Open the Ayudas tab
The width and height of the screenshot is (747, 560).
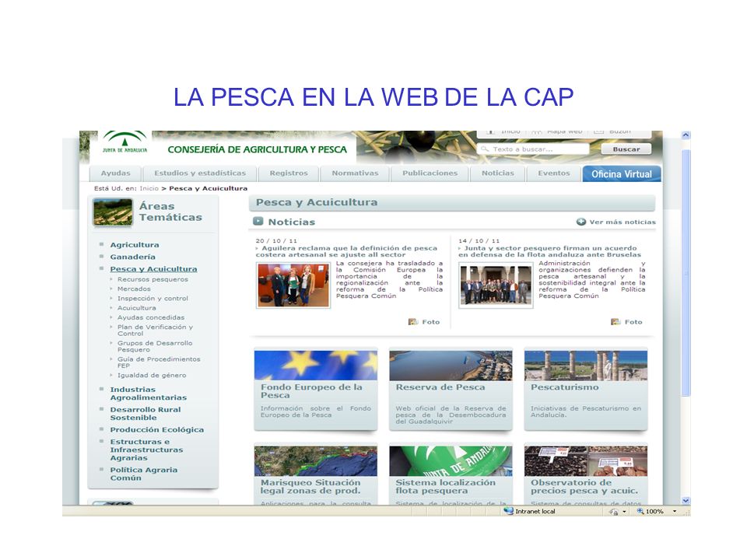point(115,173)
